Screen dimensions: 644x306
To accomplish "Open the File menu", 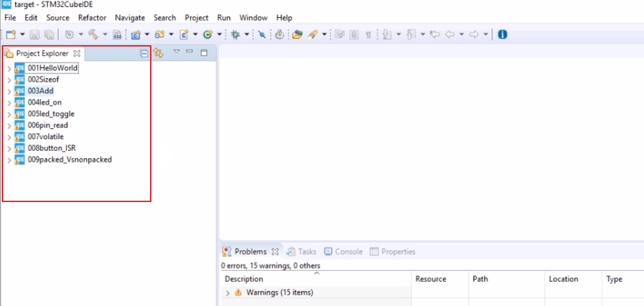I will tap(10, 18).
